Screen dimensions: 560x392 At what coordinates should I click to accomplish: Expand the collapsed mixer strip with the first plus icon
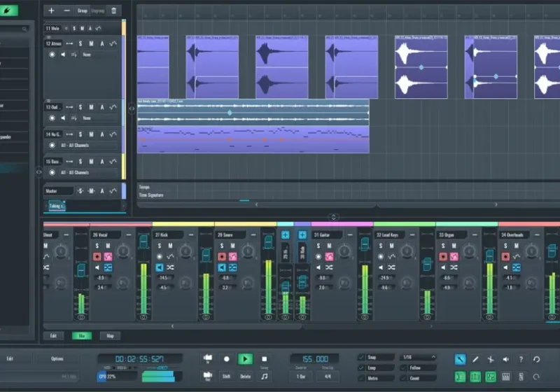[285, 235]
